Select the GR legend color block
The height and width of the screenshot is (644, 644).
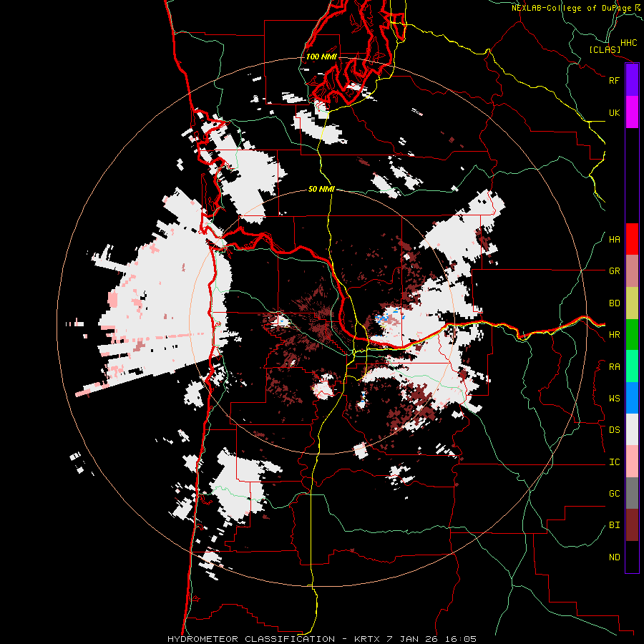(x=632, y=271)
